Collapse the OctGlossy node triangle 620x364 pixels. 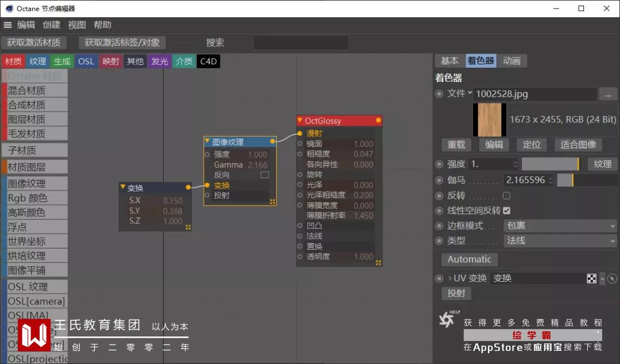300,120
